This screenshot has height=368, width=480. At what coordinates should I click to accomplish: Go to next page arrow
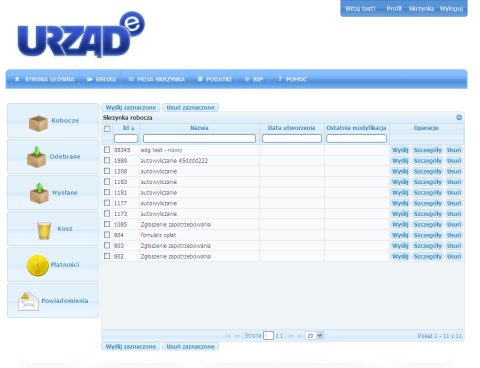point(291,336)
